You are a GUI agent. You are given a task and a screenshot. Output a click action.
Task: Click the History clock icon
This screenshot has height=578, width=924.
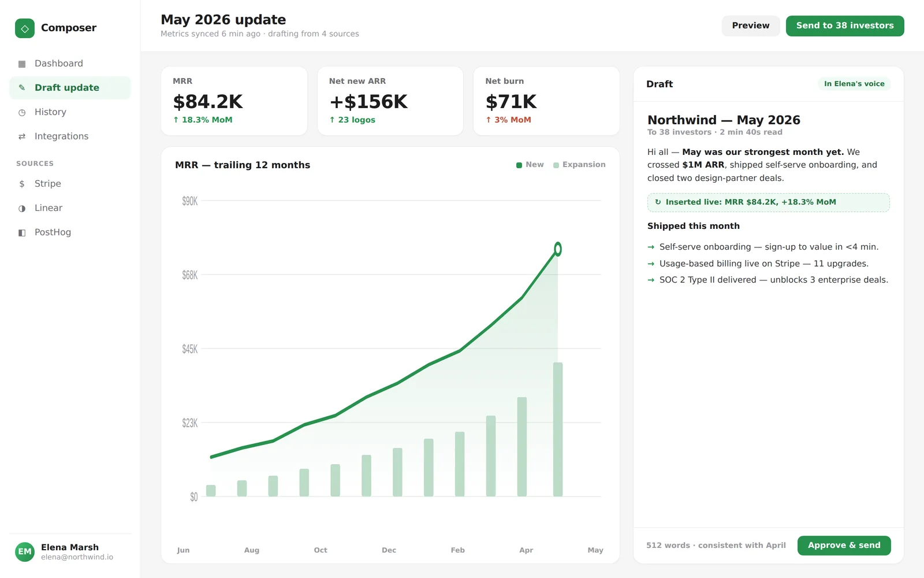pos(22,112)
